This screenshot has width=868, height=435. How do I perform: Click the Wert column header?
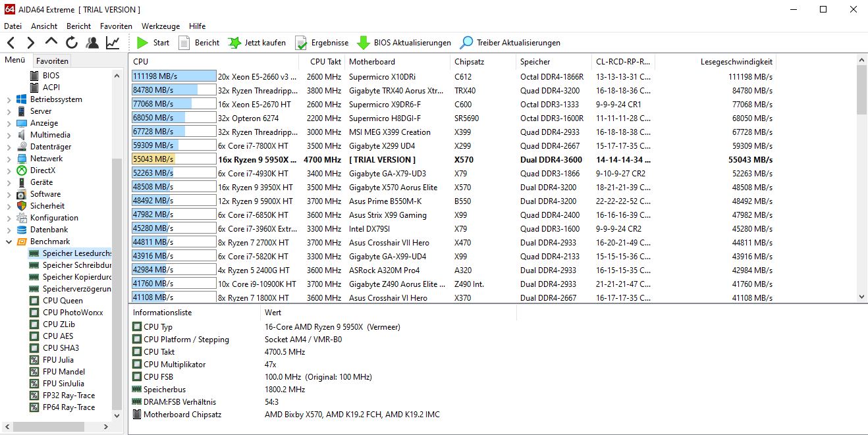coord(389,313)
